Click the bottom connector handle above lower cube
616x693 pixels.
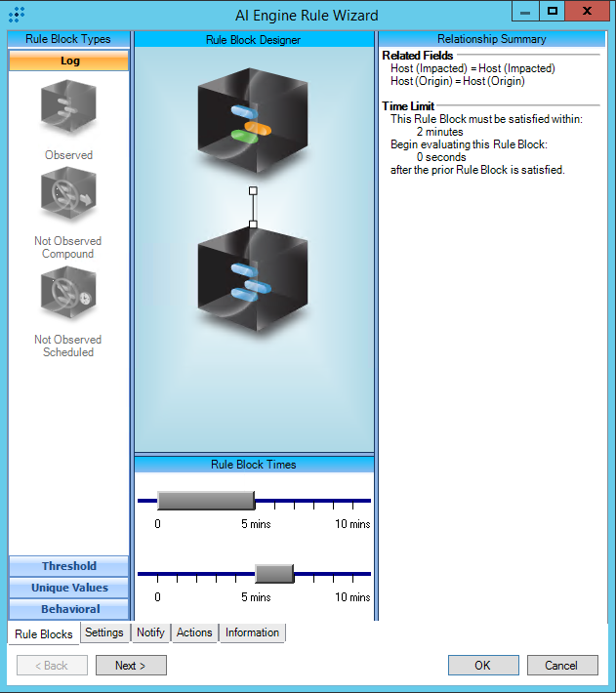(x=253, y=224)
